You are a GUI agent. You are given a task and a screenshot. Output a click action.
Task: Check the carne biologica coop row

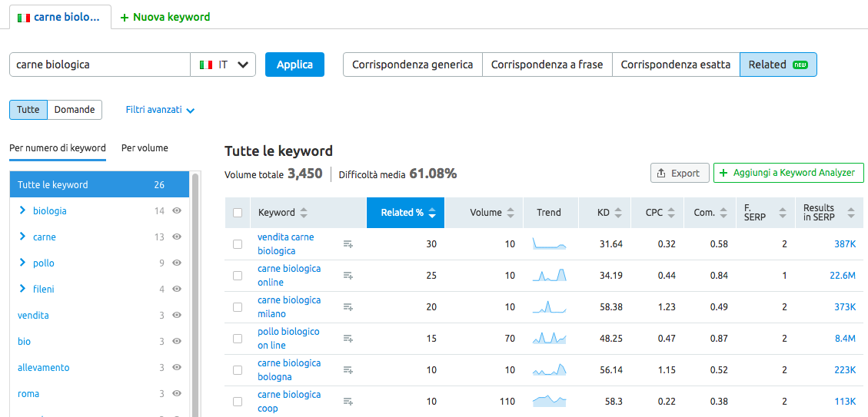coord(238,402)
